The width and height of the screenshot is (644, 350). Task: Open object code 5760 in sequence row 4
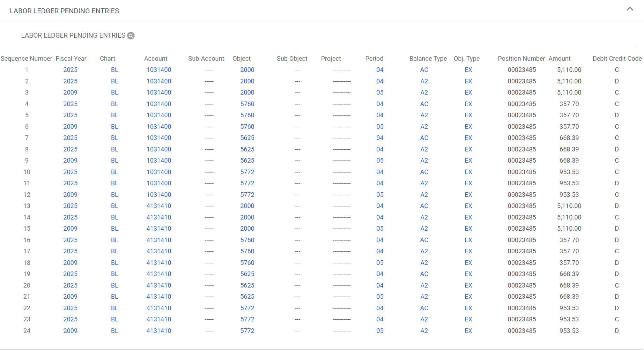click(247, 104)
